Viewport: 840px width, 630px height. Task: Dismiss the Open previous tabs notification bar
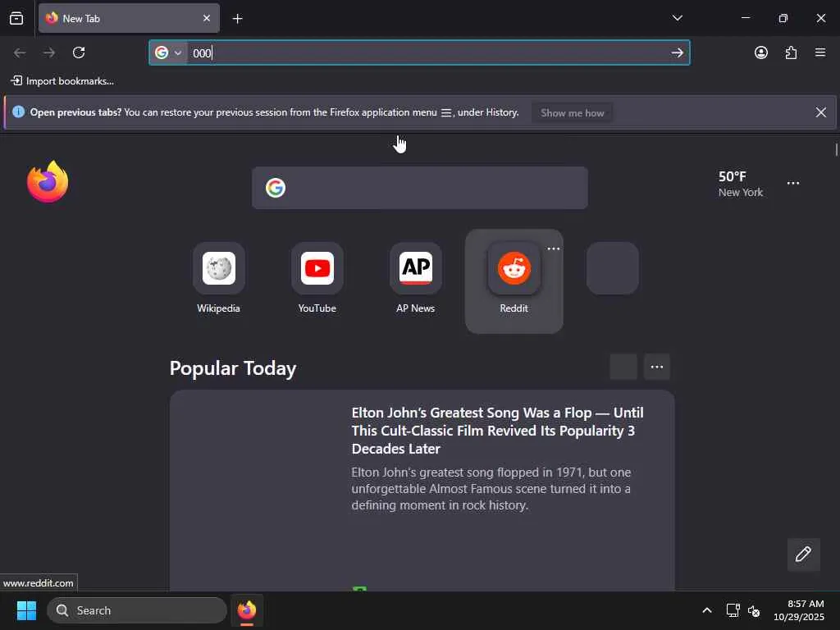pos(820,112)
